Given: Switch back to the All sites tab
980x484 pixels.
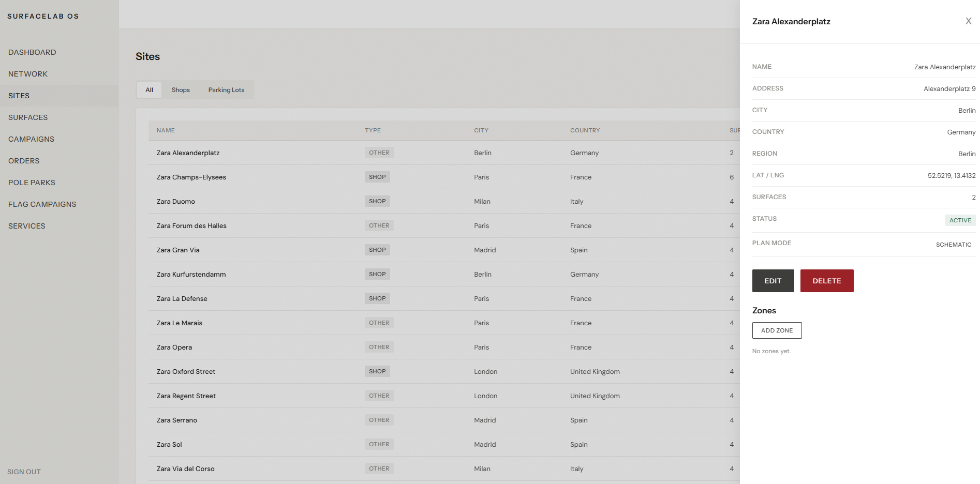Looking at the screenshot, I should click(x=149, y=89).
